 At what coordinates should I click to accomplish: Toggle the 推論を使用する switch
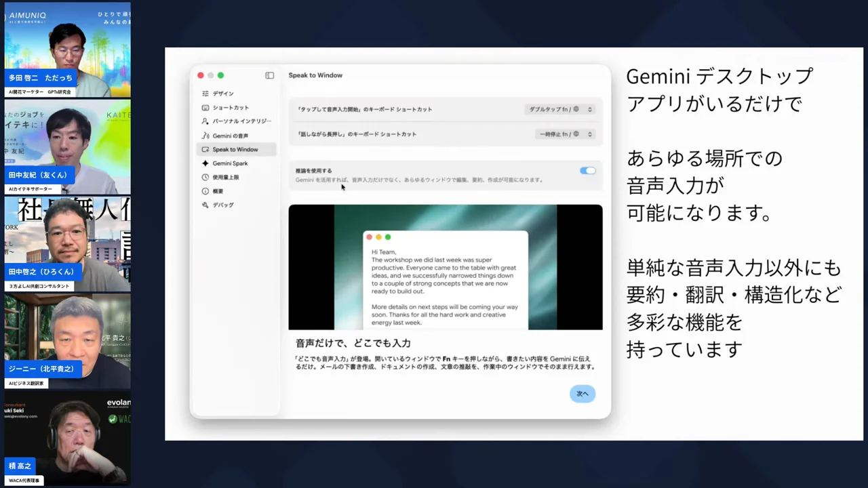[x=587, y=171]
